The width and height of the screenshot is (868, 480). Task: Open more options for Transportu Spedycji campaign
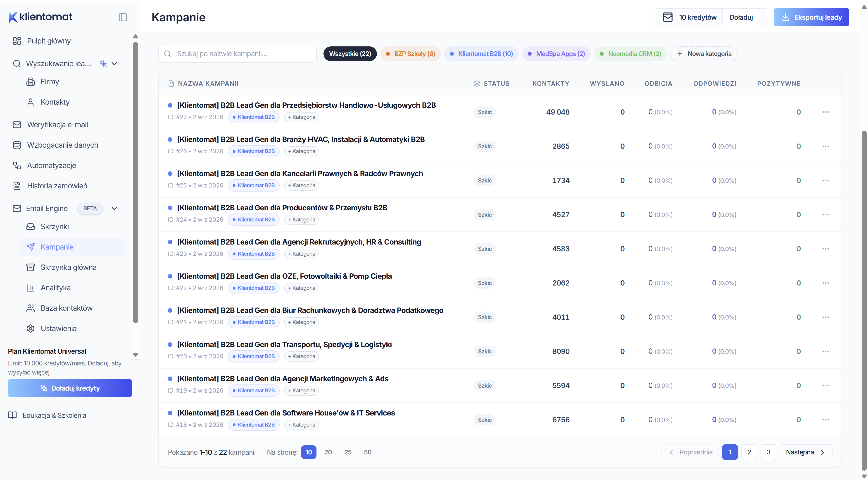click(x=825, y=351)
